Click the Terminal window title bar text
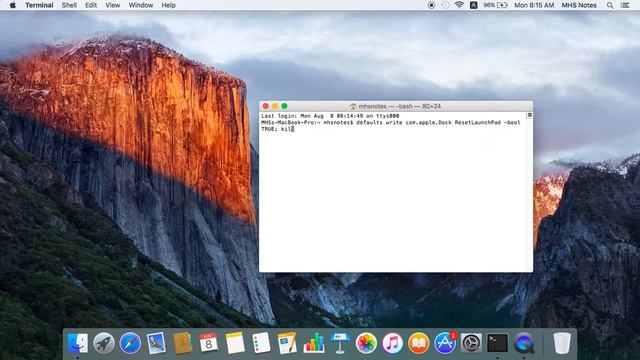The image size is (640, 360). [x=400, y=106]
